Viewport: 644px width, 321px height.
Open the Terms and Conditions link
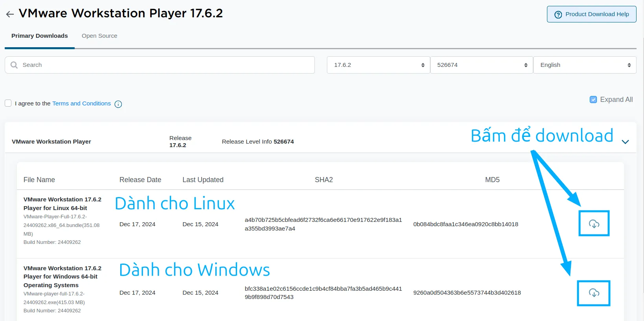81,103
